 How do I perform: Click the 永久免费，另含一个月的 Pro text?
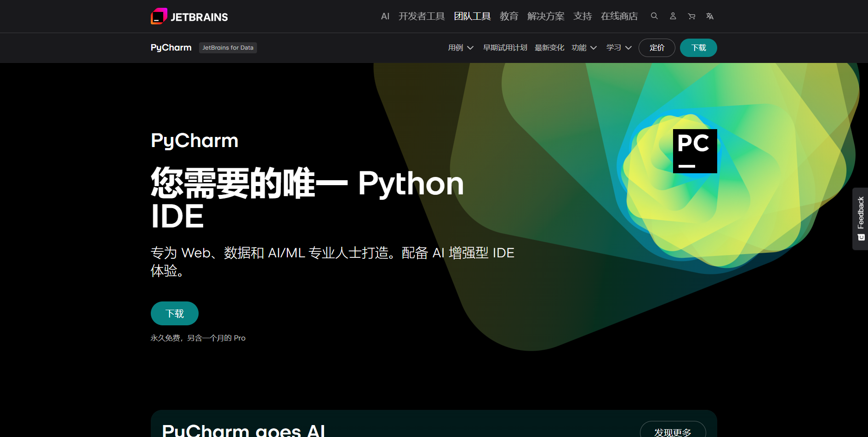[198, 338]
